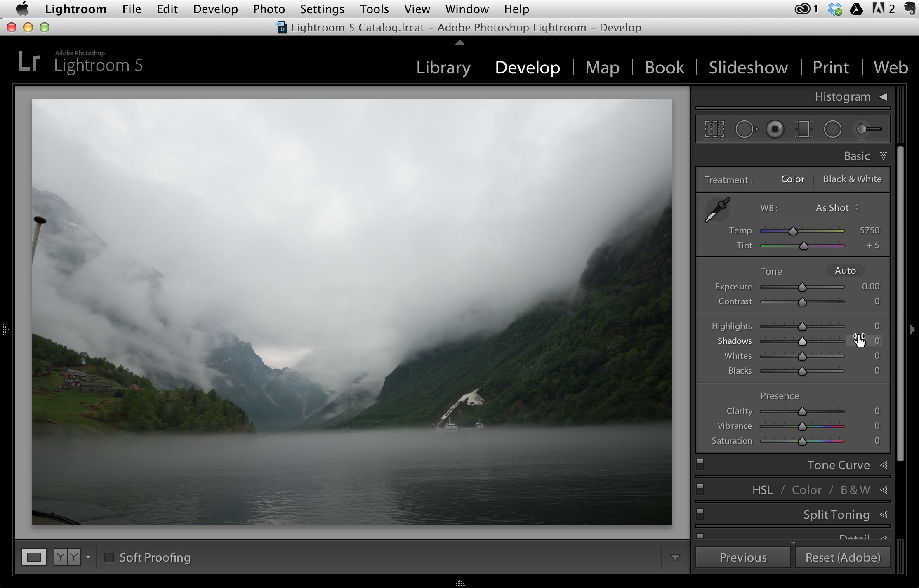919x588 pixels.
Task: Pick the Radial Filter tool
Action: [832, 129]
